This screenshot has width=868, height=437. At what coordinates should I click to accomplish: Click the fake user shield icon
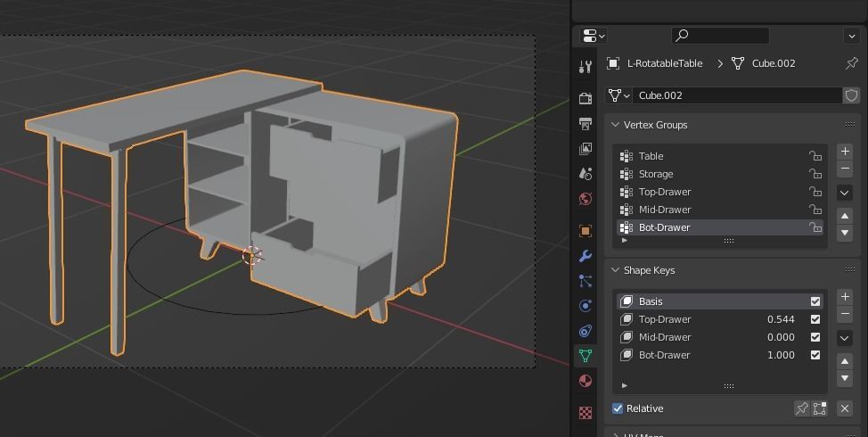(851, 95)
